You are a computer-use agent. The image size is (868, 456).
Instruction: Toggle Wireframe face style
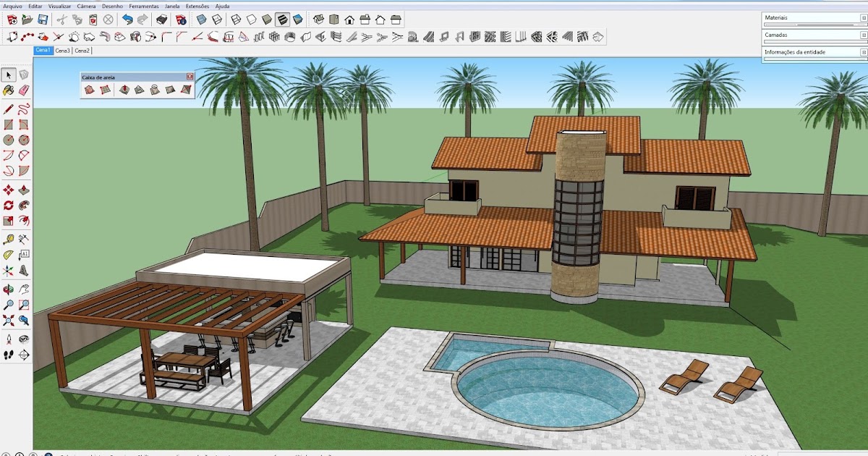point(236,20)
